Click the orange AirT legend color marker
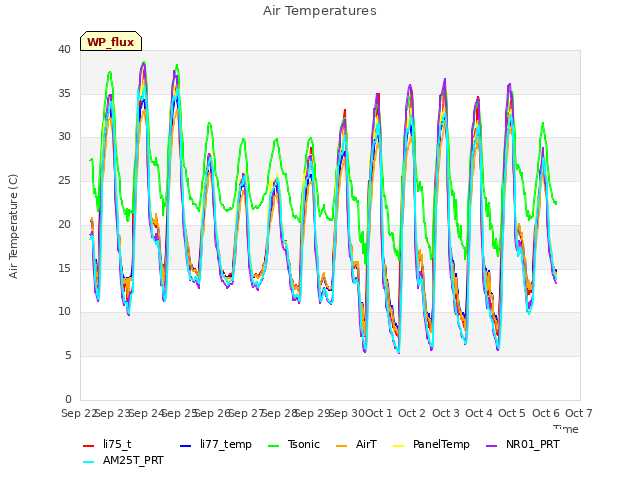640x480 pixels. (341, 446)
